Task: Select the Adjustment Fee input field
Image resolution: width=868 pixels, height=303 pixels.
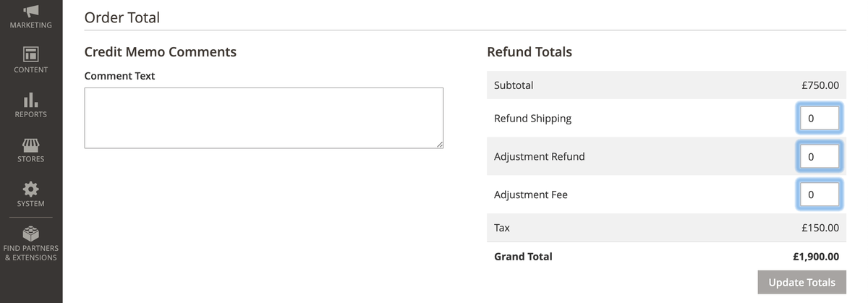Action: click(x=819, y=195)
